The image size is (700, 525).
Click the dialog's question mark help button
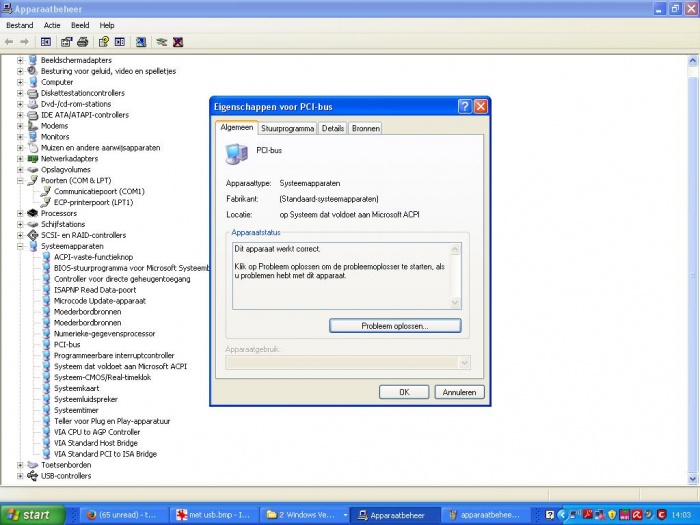[465, 107]
